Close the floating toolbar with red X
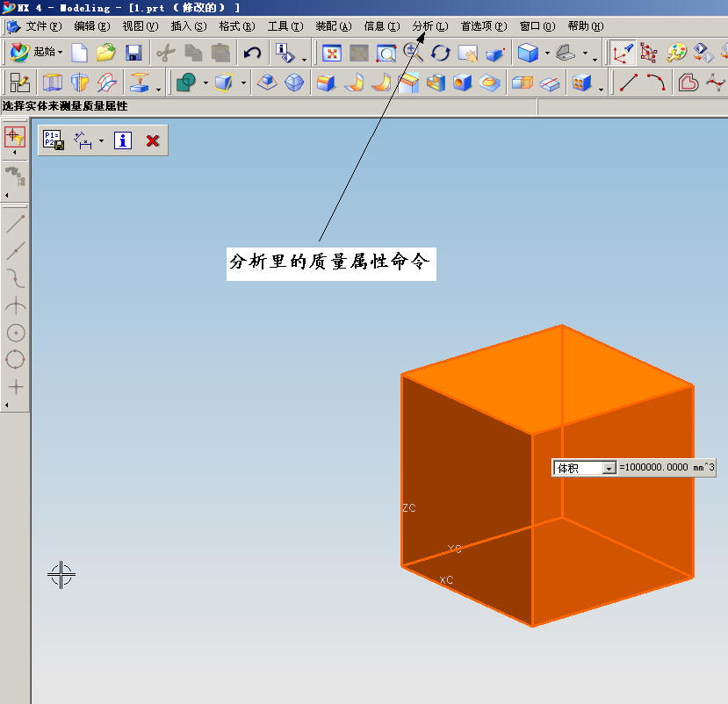The width and height of the screenshot is (728, 704). click(153, 140)
